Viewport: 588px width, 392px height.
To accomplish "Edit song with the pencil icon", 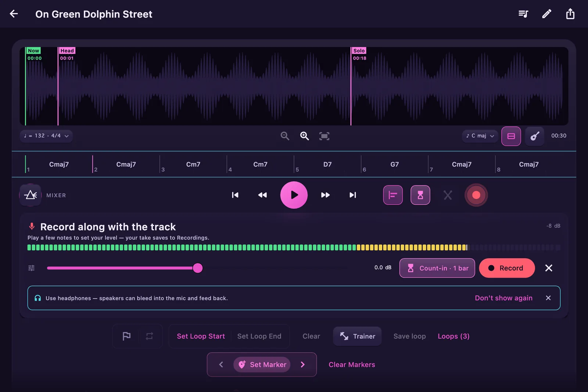I will (x=547, y=14).
